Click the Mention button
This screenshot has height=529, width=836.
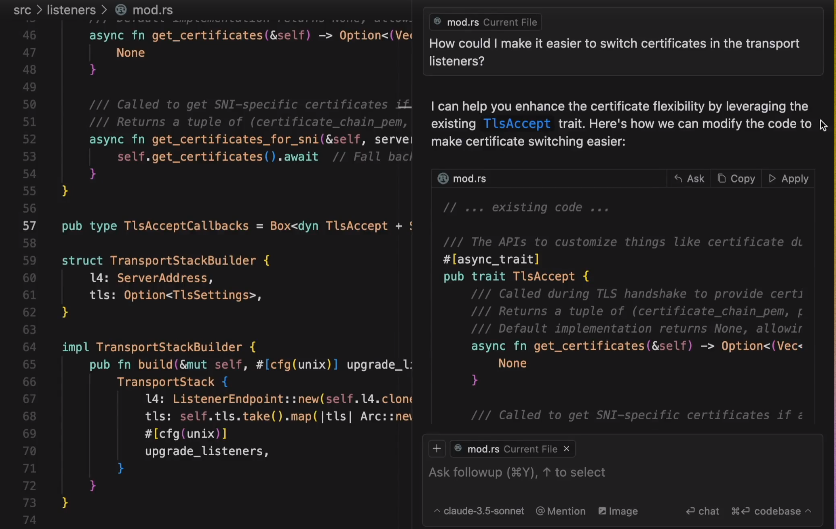(x=560, y=511)
